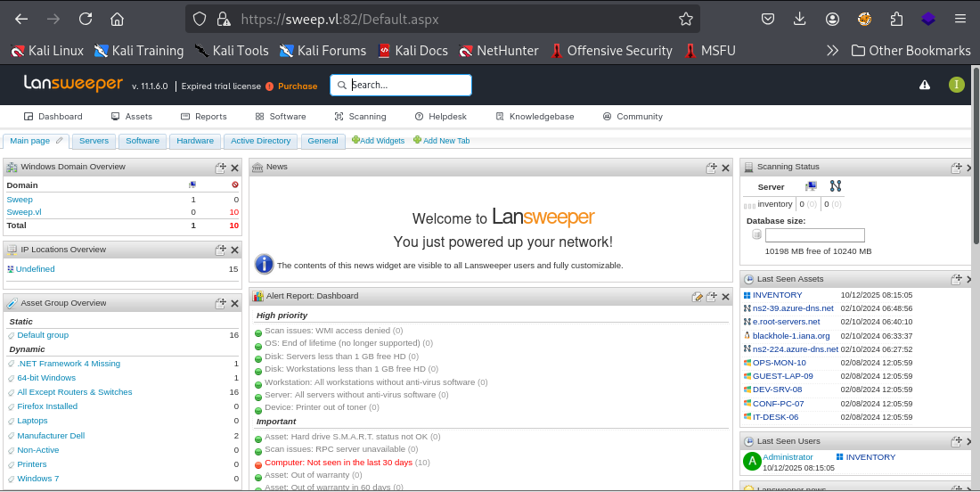
Task: Open the user profile avatar menu
Action: pos(957,85)
